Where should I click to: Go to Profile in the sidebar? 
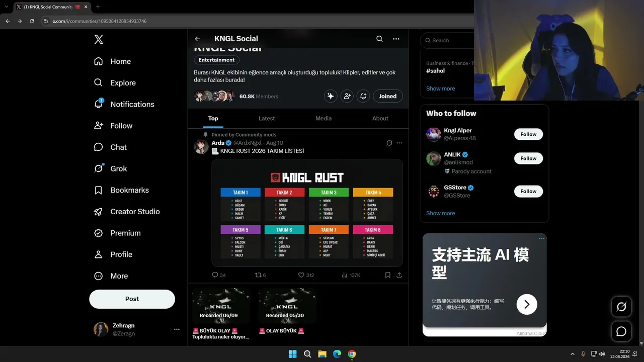tap(114, 254)
